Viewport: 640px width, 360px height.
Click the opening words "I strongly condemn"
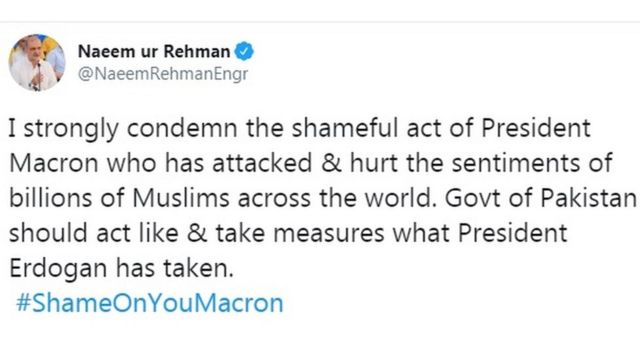123,128
